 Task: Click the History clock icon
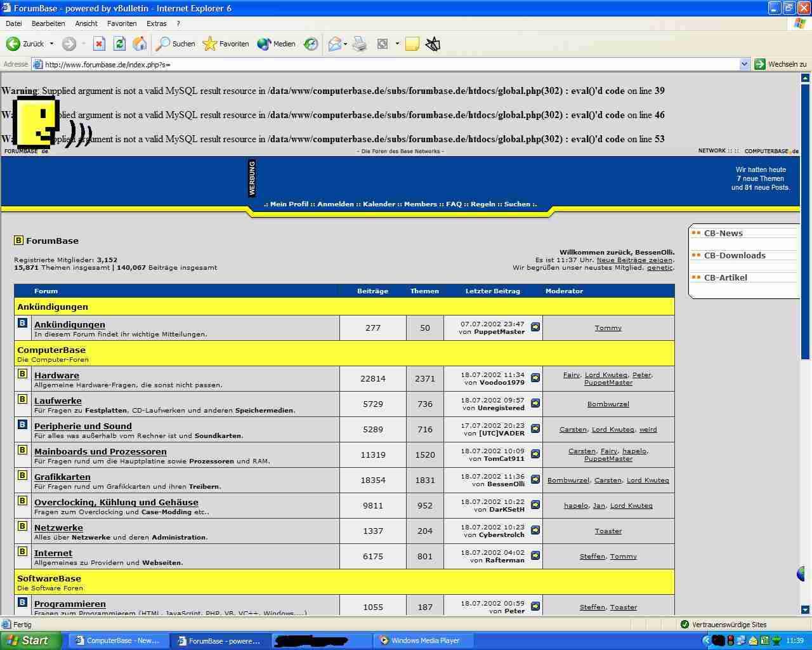click(x=311, y=44)
